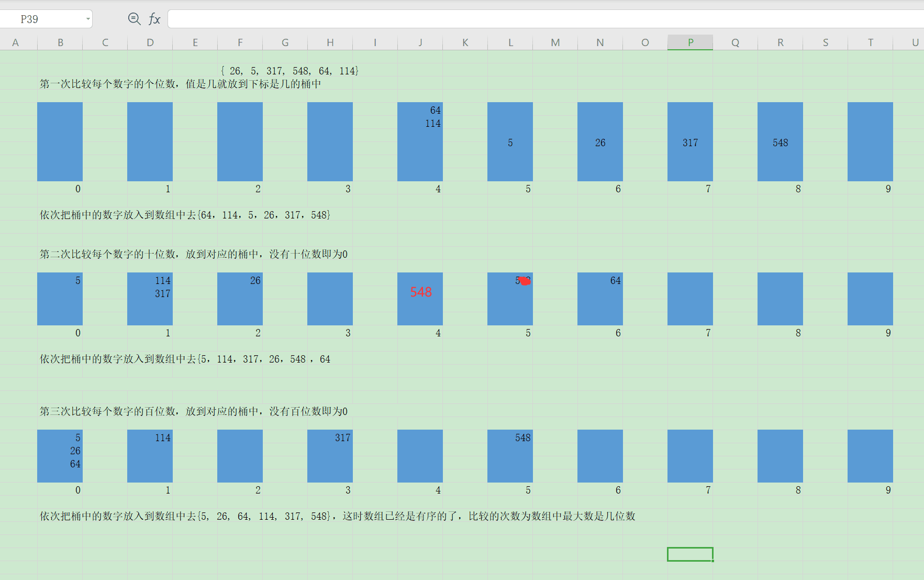This screenshot has width=924, height=580.
Task: Click the magnifier zoom icon beside fx
Action: [x=135, y=19]
